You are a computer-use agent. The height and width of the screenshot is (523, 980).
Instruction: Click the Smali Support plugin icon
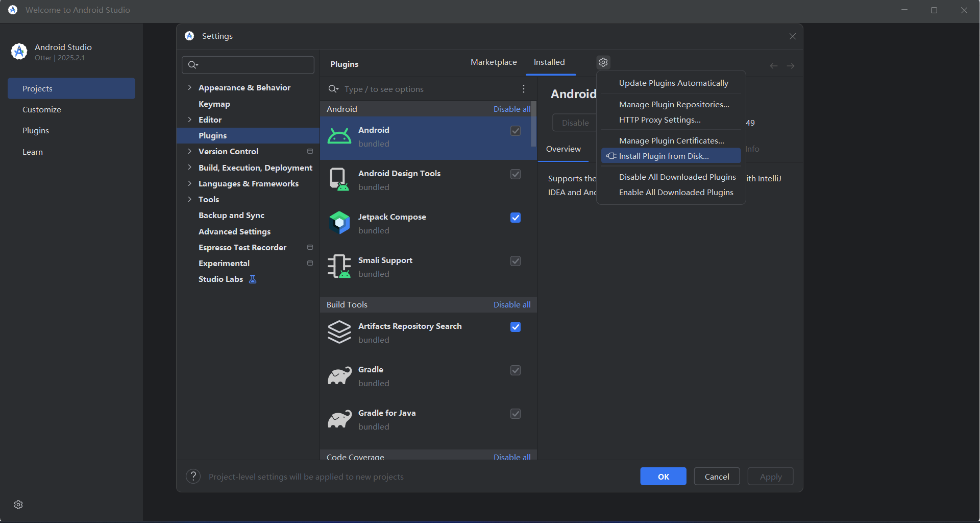pos(339,267)
